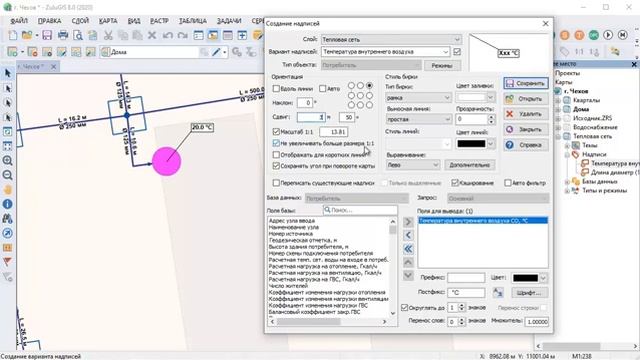
Task: Click the Delete X icon in toolbar
Action: [152, 36]
